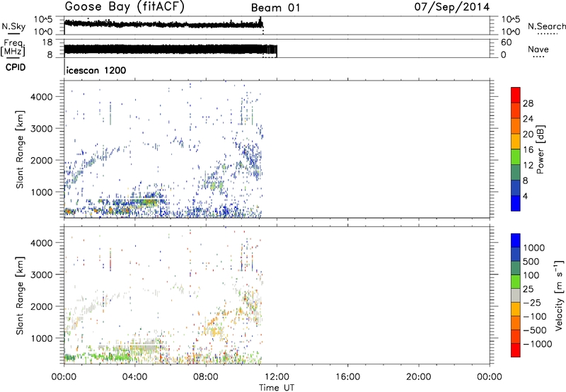The height and width of the screenshot is (392, 566).
Task: Click the bright blue bottom segment of Power bar
Action: (x=516, y=203)
